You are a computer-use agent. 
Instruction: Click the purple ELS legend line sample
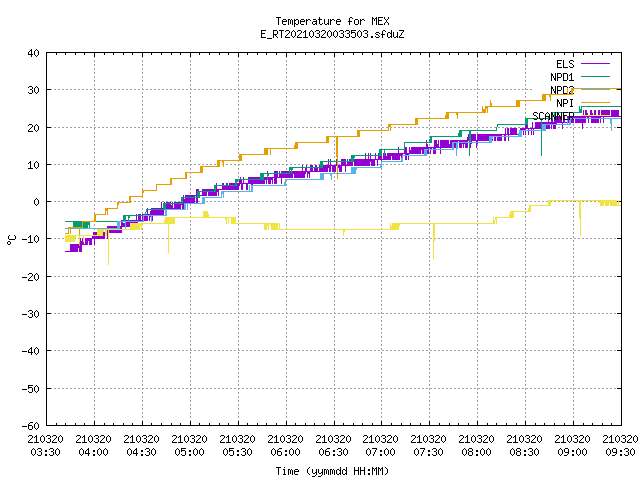[595, 64]
